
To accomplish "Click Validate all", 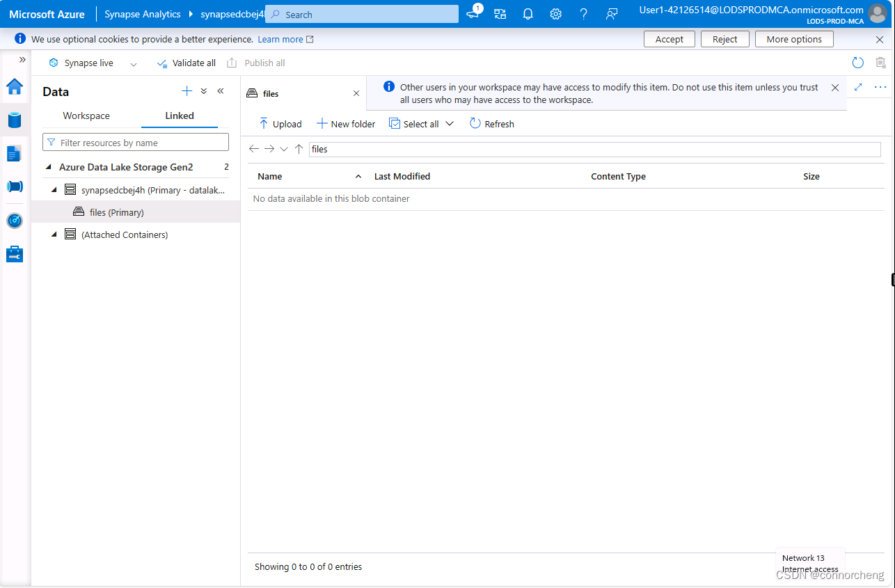I will click(186, 63).
